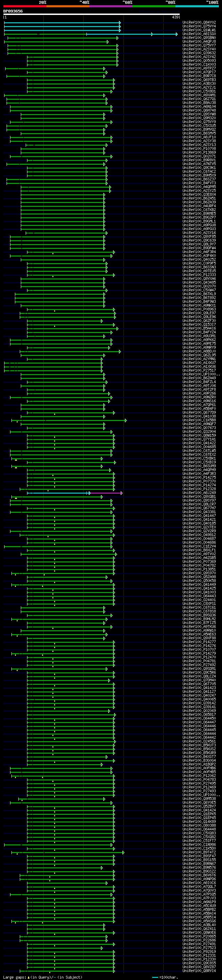This screenshot has width=222, height=980.
Task: Select label UniRef100_P13869
Action: [x=199, y=153]
